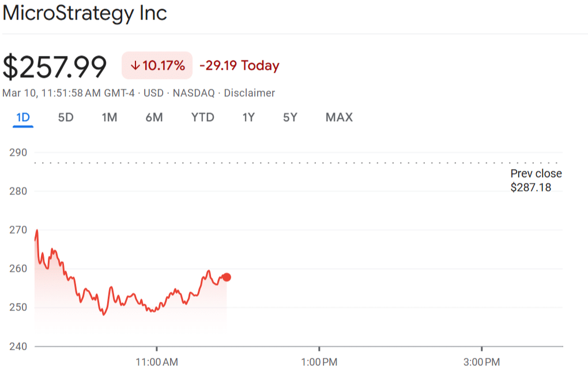Screen dimensions: 588x375
Task: Click the NASDAQ exchange label
Action: 193,93
